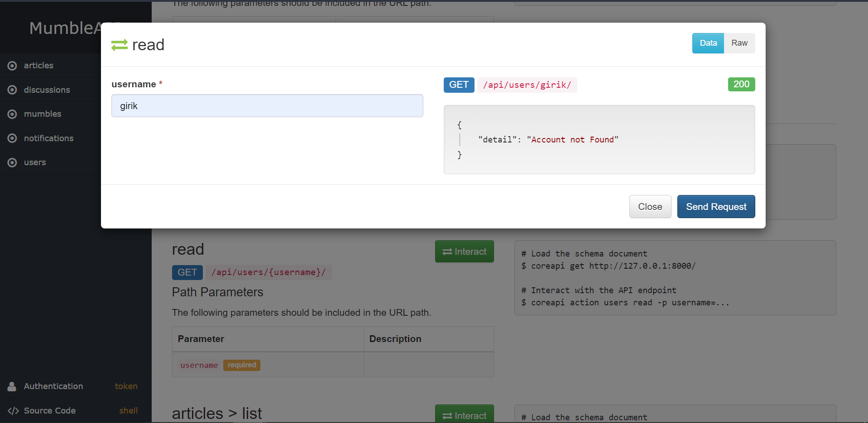Click the articles > list heading
The height and width of the screenshot is (423, 868).
[x=217, y=413]
